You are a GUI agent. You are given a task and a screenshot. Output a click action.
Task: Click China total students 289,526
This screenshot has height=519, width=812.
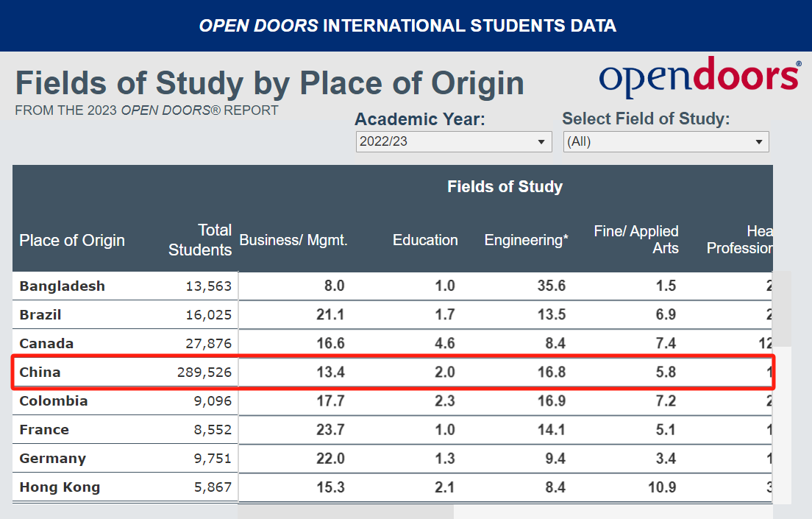(x=204, y=373)
